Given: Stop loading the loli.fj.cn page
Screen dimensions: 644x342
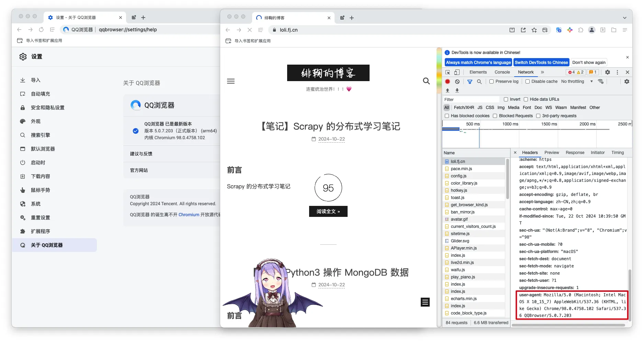Looking at the screenshot, I should (250, 30).
